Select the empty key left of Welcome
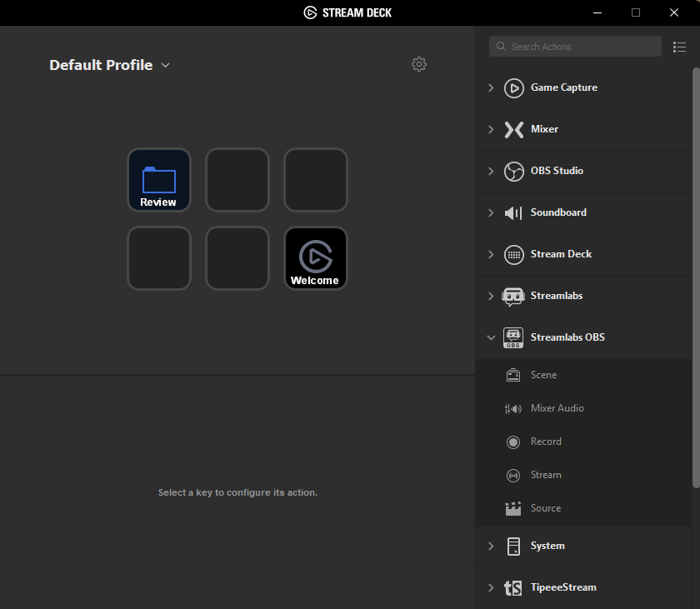Screen dimensions: 700x609 (237, 258)
